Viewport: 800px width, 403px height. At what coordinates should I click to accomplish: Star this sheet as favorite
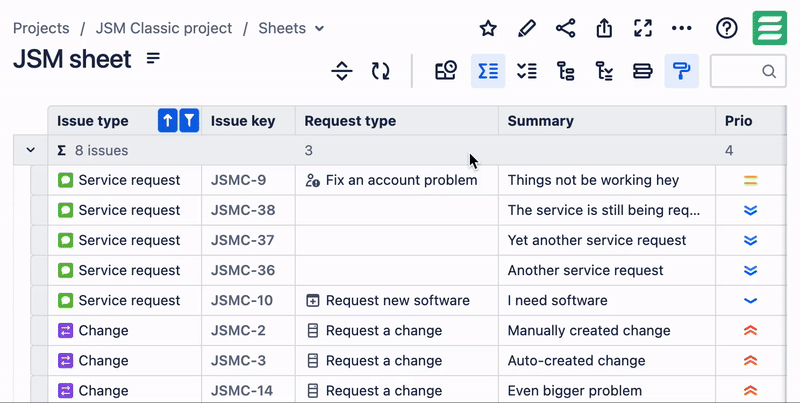pyautogui.click(x=488, y=29)
